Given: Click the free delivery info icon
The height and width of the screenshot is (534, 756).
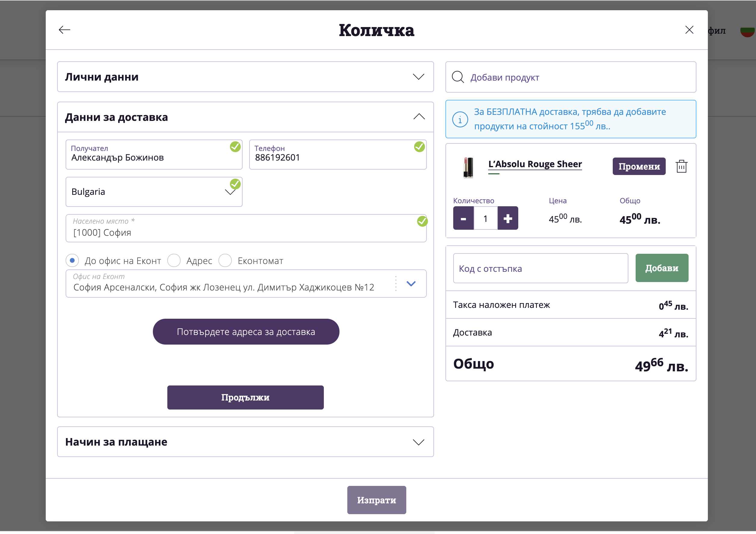Looking at the screenshot, I should [x=460, y=119].
